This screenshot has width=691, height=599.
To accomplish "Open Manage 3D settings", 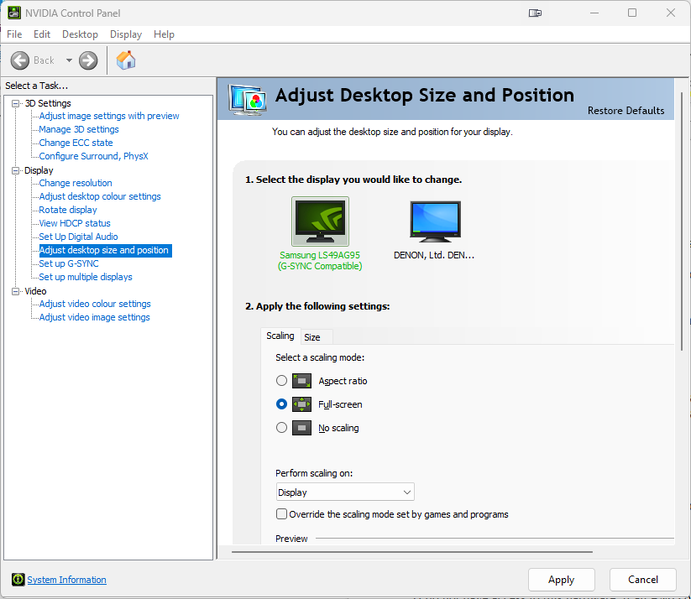I will 78,130.
